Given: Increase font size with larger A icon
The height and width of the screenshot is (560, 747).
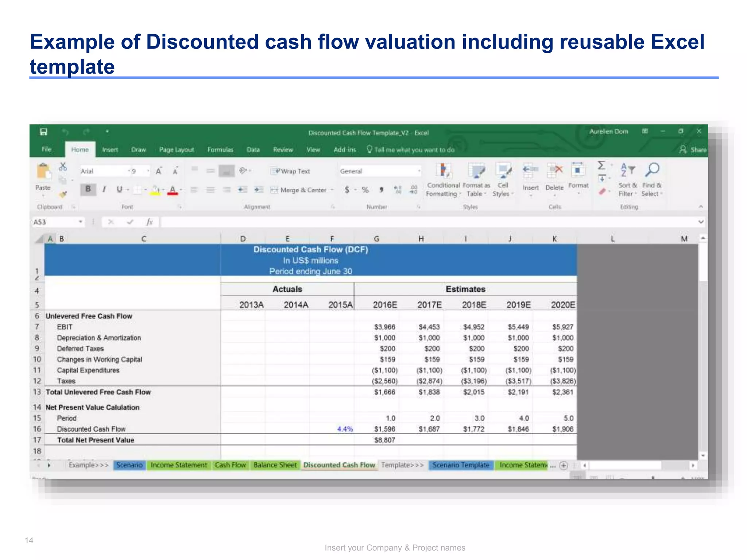Looking at the screenshot, I should tap(159, 171).
